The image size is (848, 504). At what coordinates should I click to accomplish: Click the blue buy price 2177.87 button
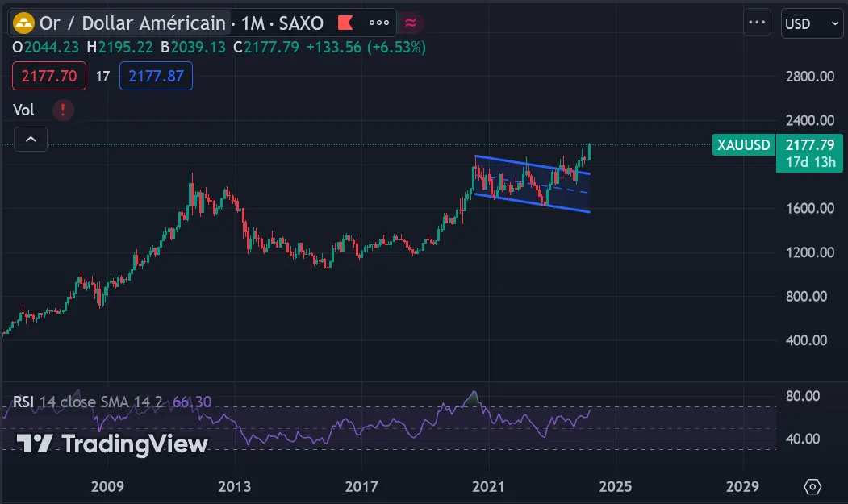coord(156,76)
